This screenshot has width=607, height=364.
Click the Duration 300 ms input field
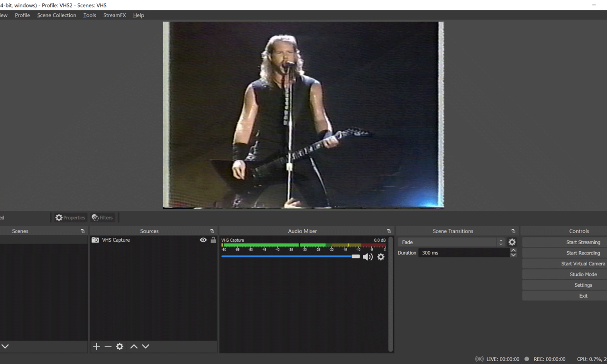(x=462, y=253)
